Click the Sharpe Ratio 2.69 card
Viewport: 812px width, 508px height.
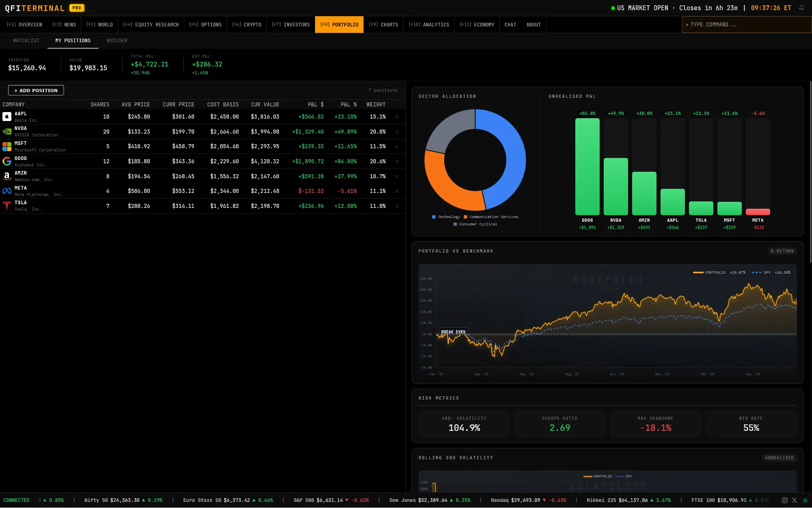pos(560,424)
